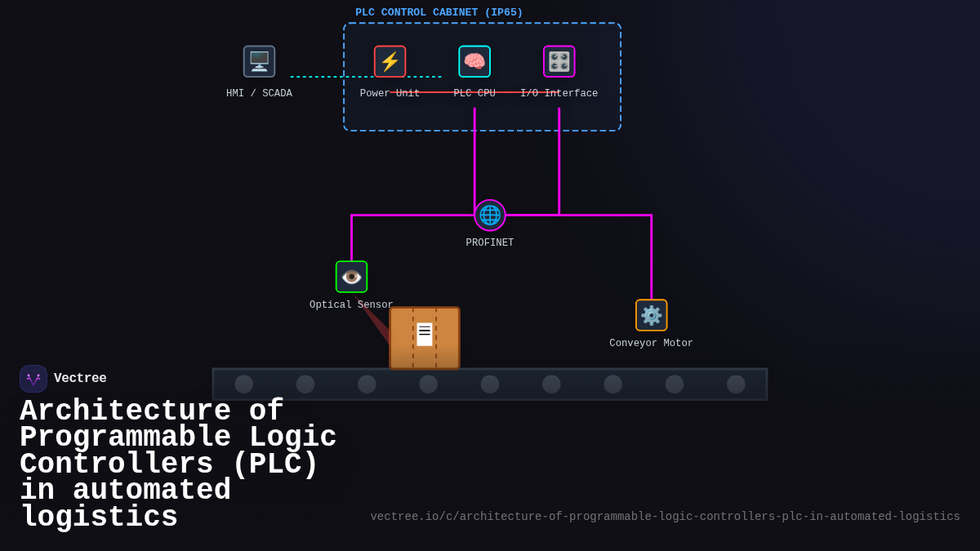Toggle the Optical Sensor visibility eye
The image size is (980, 551).
pyautogui.click(x=351, y=276)
